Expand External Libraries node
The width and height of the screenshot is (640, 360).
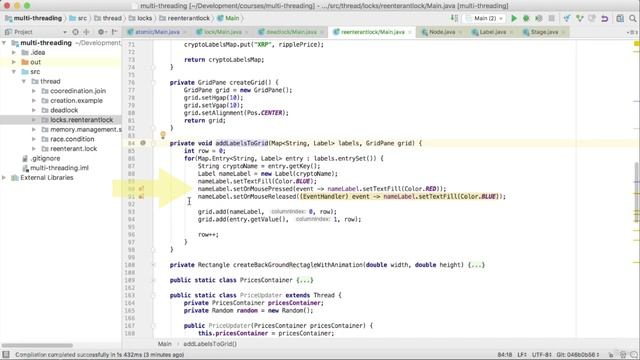(4, 178)
